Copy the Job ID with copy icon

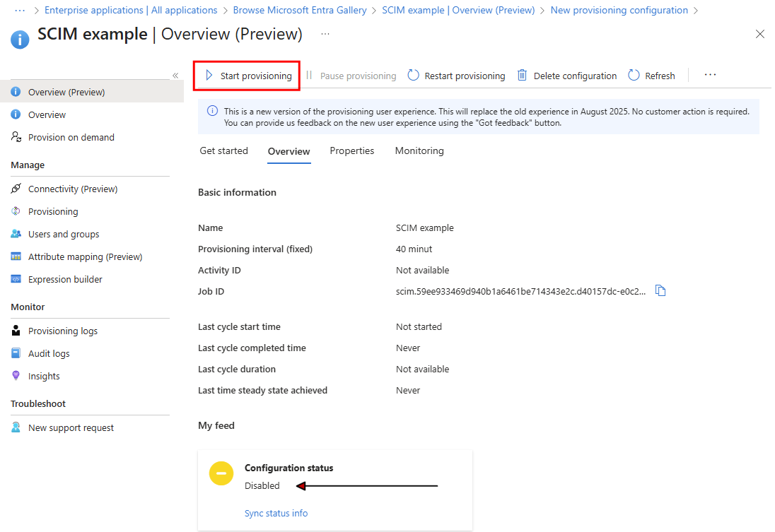[x=660, y=290]
